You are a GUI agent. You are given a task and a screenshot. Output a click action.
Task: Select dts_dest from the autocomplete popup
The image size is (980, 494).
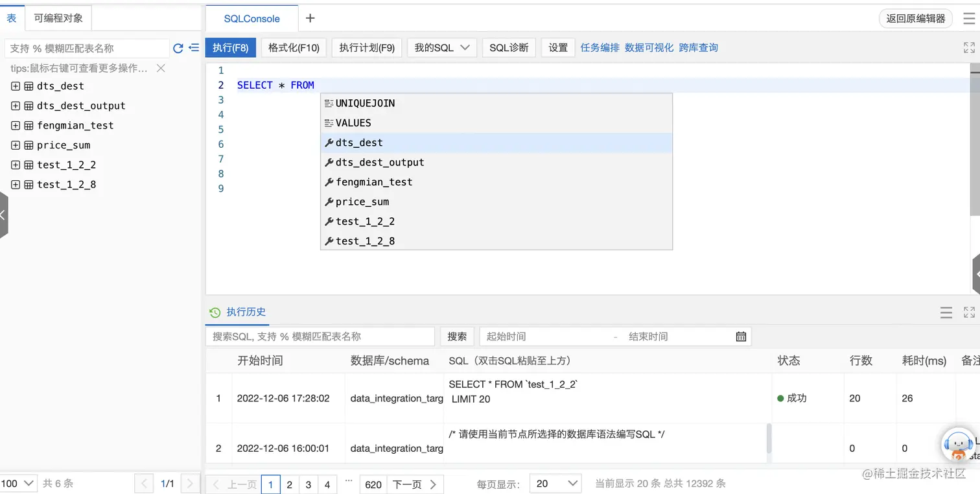(x=359, y=142)
